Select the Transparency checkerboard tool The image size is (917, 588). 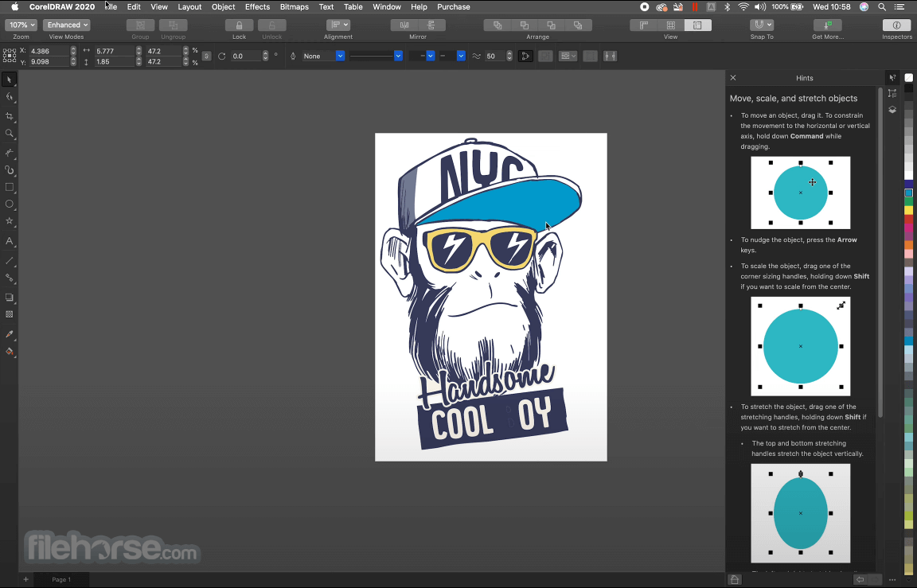coord(10,314)
